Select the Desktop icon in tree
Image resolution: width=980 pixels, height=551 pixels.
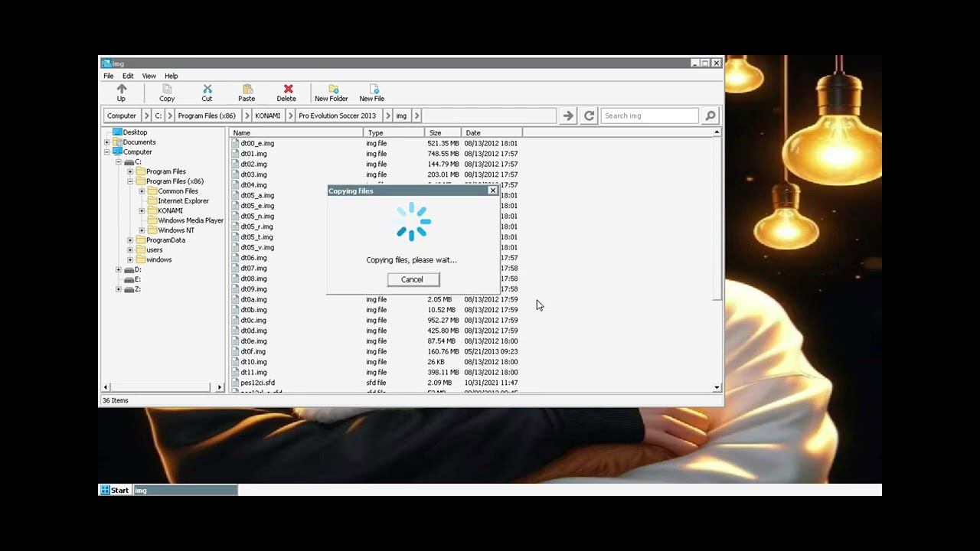coord(117,132)
